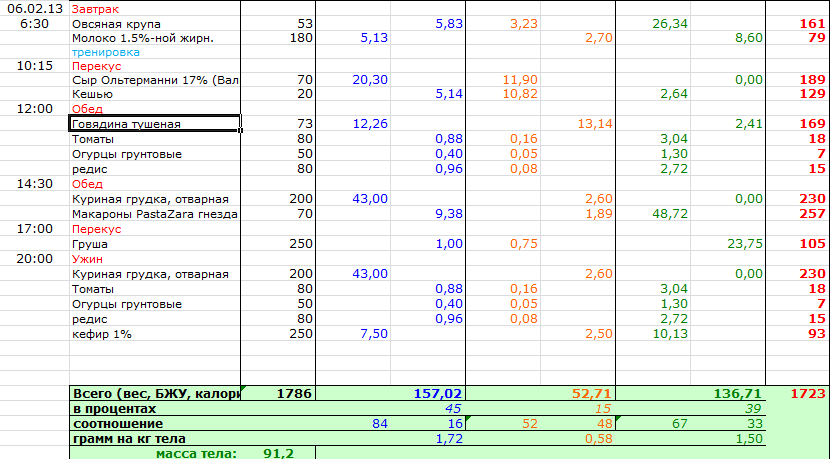Click the body mass value 91,2
The height and width of the screenshot is (459, 830).
(277, 453)
